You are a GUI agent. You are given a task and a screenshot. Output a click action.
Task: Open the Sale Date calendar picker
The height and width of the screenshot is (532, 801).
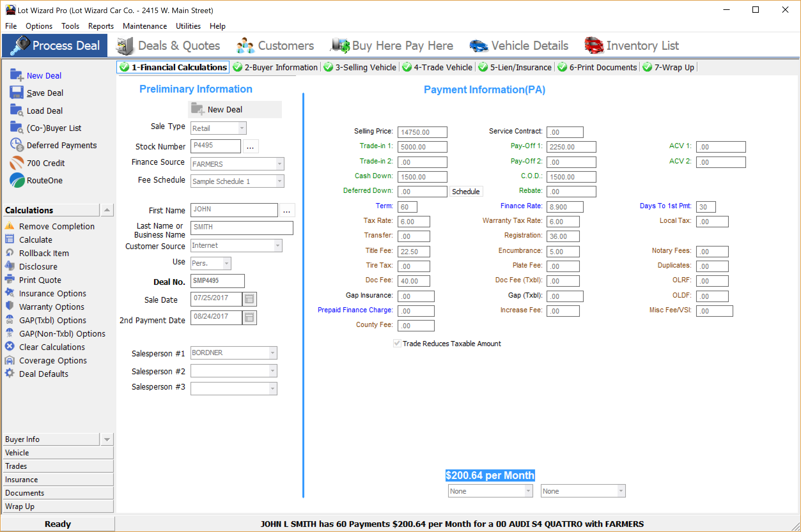click(249, 299)
